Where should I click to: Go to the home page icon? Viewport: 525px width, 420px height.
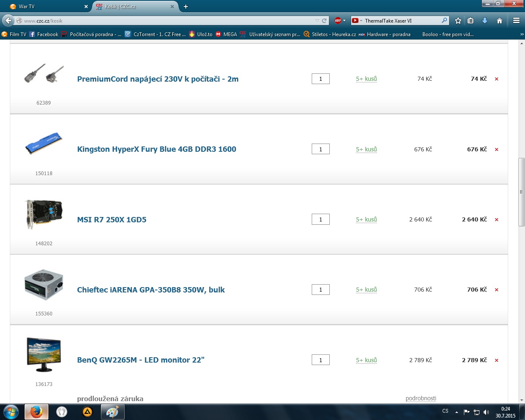pyautogui.click(x=500, y=21)
